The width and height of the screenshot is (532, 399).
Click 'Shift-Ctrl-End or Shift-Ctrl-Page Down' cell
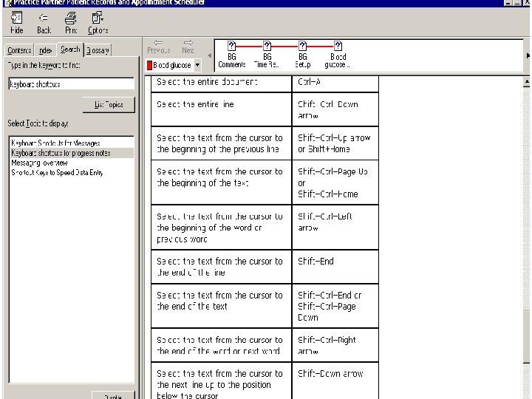pos(335,306)
